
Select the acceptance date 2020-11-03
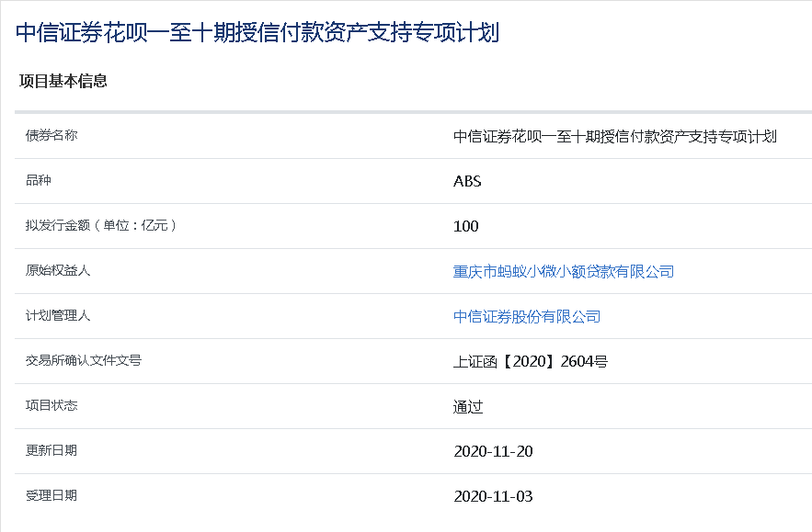pyautogui.click(x=493, y=496)
